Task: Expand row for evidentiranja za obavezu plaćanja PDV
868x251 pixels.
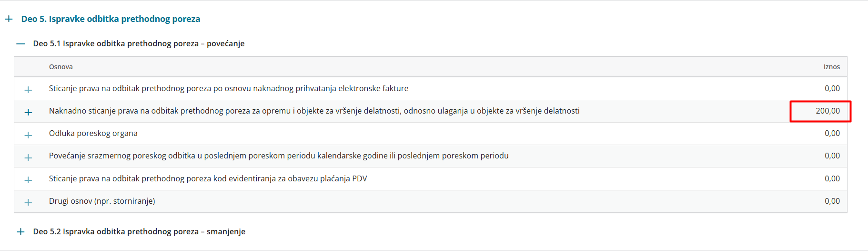Action: pos(28,180)
